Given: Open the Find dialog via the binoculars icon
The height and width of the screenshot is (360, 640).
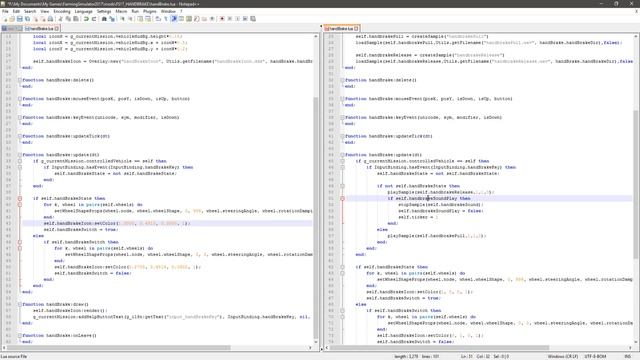Looking at the screenshot, I should (x=104, y=19).
